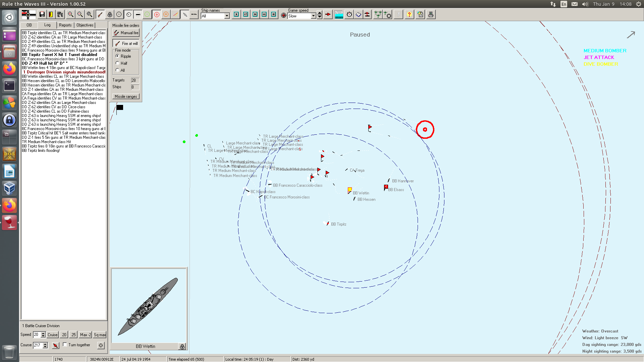Toggle the orange M circle display
The height and width of the screenshot is (362, 644).
click(x=166, y=14)
